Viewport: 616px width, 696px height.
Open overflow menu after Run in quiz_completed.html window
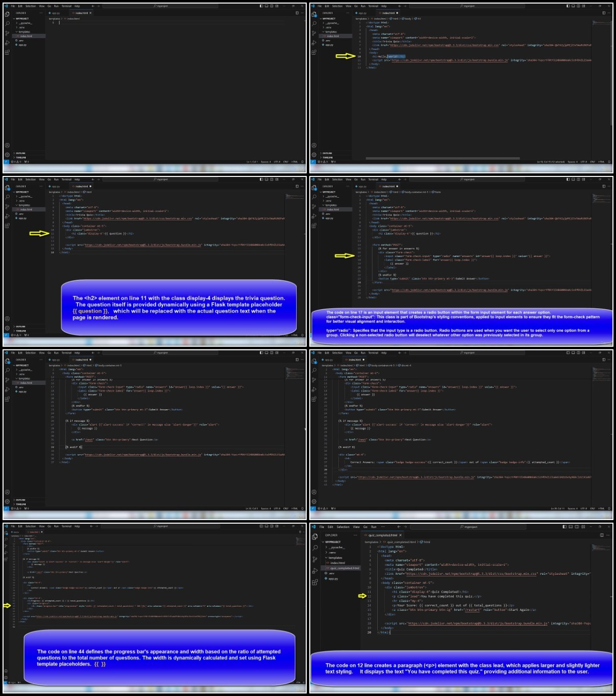pyautogui.click(x=383, y=527)
